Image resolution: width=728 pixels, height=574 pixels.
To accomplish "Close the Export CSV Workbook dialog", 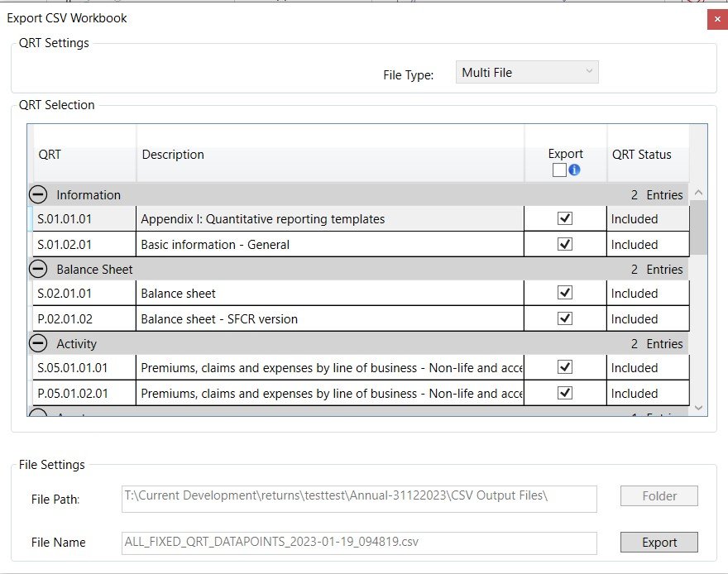I will pos(716,19).
